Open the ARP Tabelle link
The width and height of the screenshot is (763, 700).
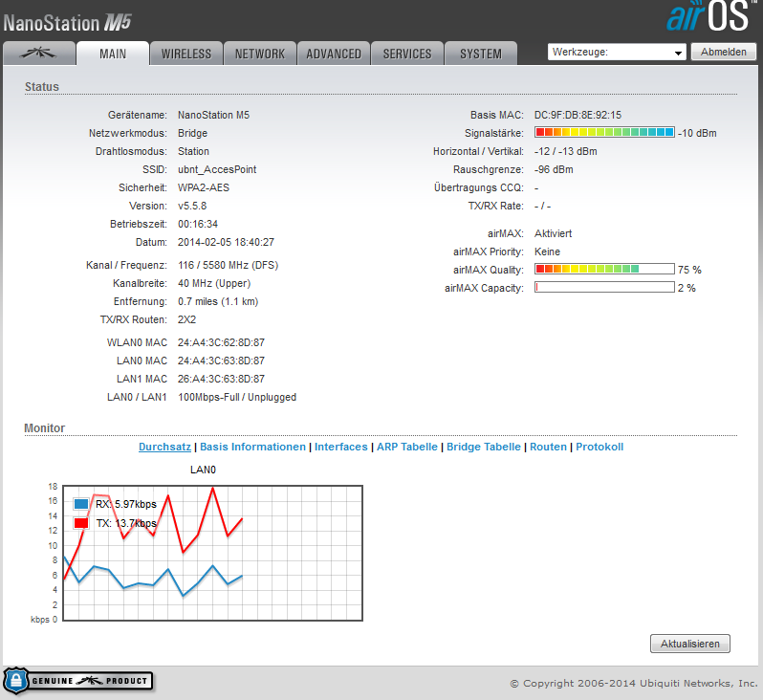[407, 447]
